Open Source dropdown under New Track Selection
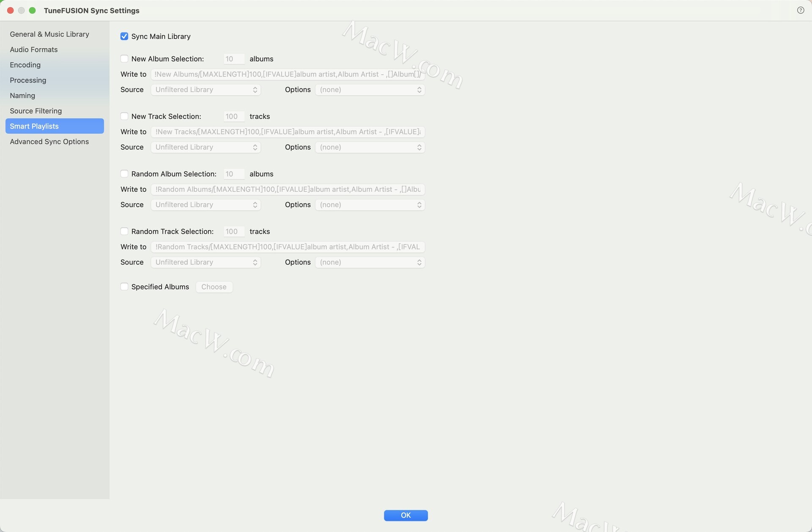 (206, 147)
